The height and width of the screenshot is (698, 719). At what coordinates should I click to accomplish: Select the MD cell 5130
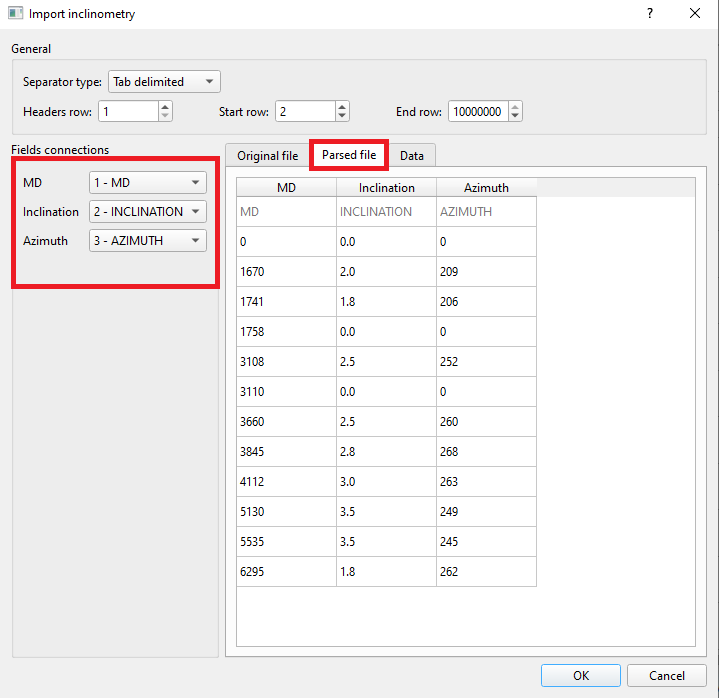pos(287,511)
